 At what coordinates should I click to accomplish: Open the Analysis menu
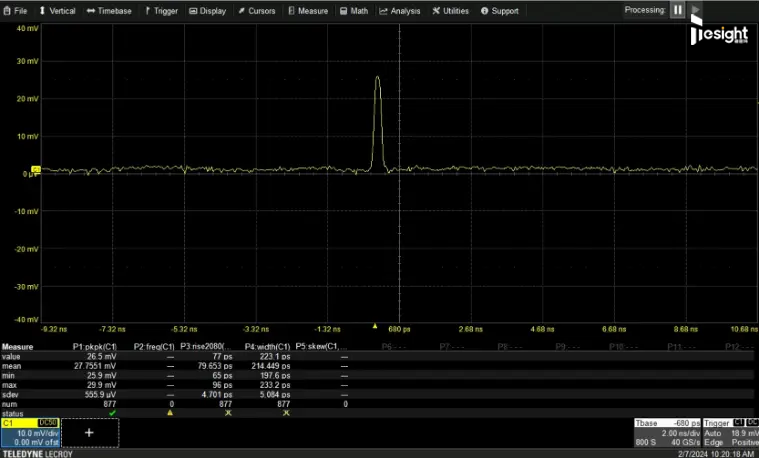400,11
